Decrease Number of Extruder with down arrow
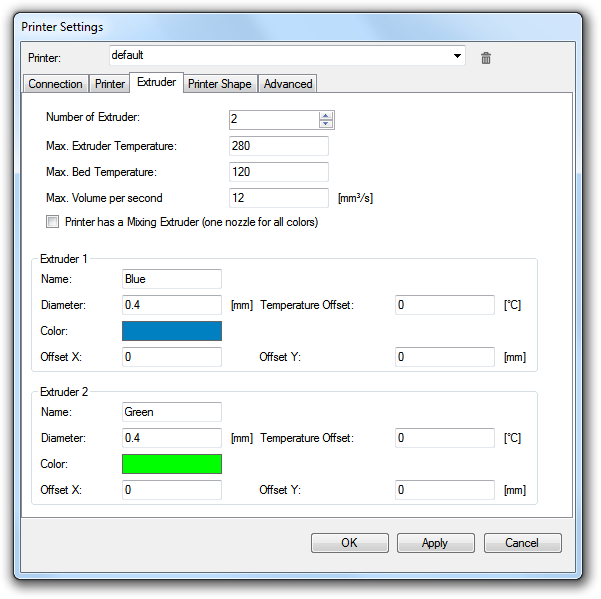 (326, 125)
